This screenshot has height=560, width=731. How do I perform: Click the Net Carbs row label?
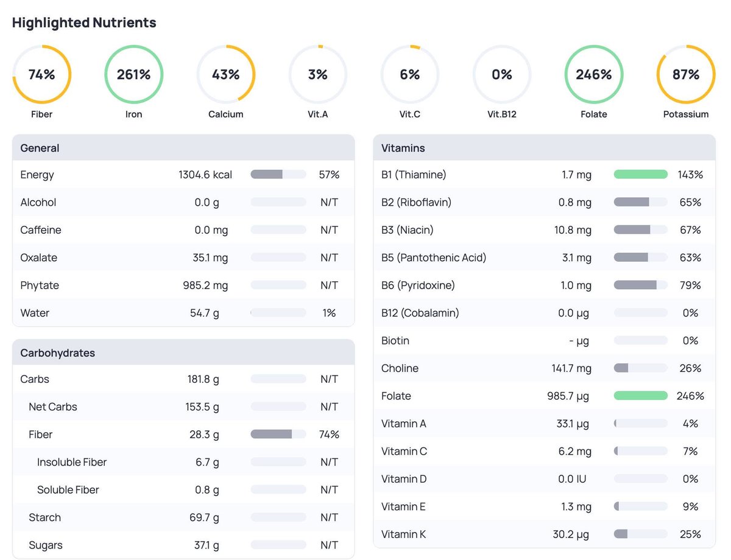click(x=53, y=407)
